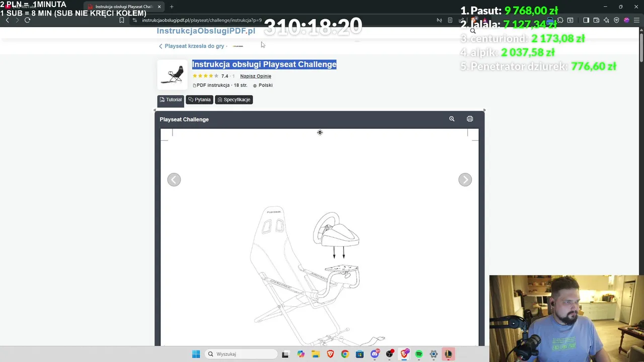Open a new browser tab with plus
Image resolution: width=644 pixels, height=362 pixels.
[172, 7]
